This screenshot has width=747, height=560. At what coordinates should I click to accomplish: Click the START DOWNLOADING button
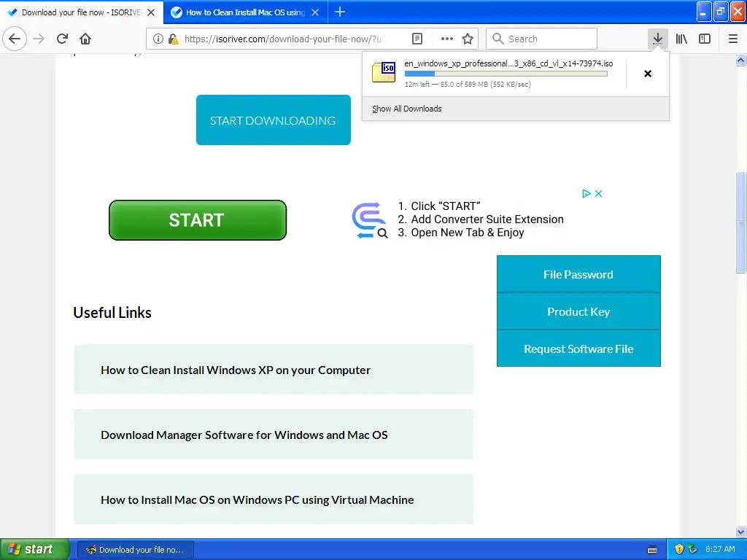pos(274,120)
